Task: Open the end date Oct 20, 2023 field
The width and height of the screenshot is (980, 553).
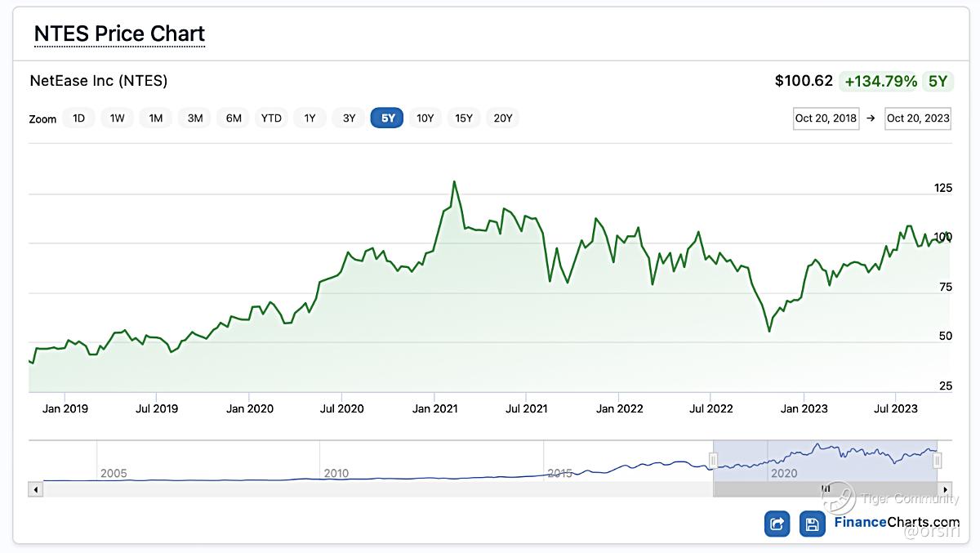Action: pos(918,118)
